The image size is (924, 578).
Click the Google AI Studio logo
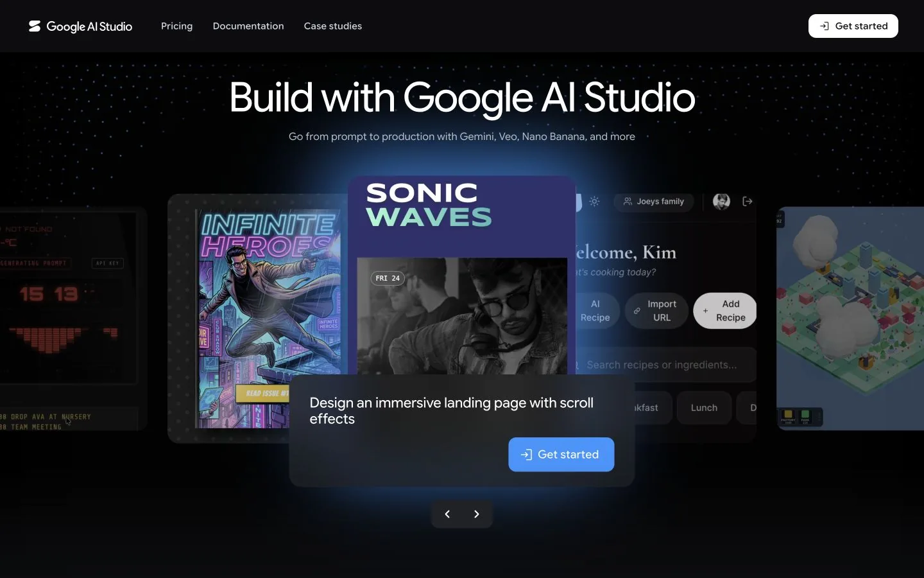(80, 26)
